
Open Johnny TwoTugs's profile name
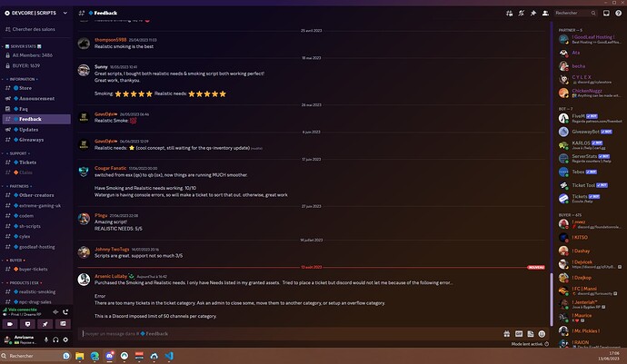point(112,250)
